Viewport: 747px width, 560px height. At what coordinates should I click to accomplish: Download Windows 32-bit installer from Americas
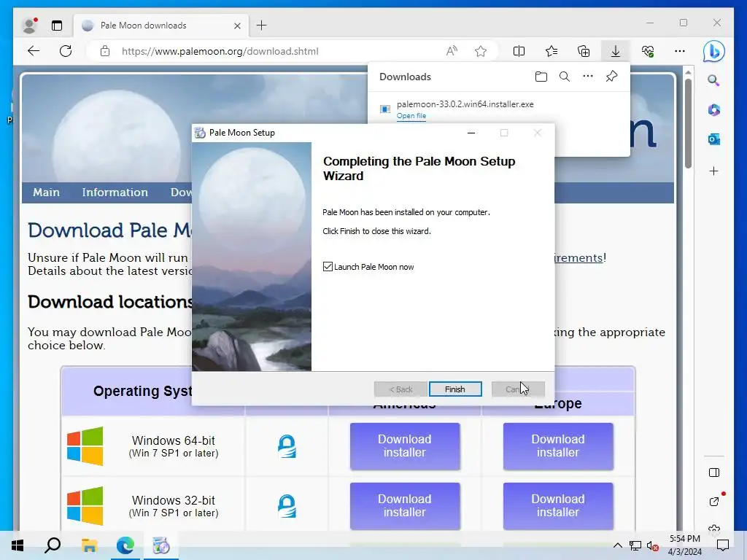pyautogui.click(x=405, y=506)
